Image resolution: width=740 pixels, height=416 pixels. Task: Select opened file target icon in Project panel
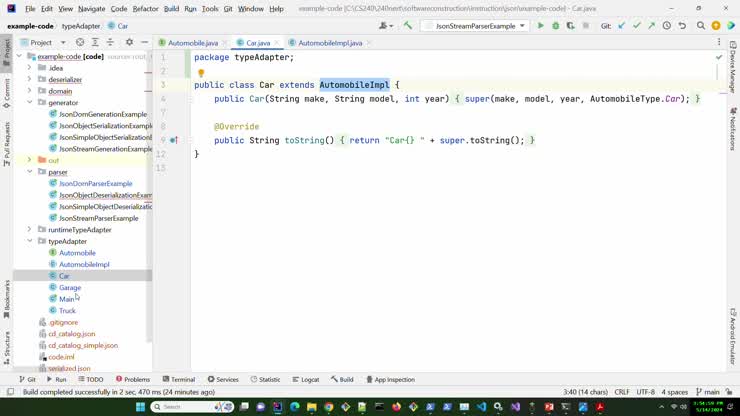pyautogui.click(x=80, y=42)
